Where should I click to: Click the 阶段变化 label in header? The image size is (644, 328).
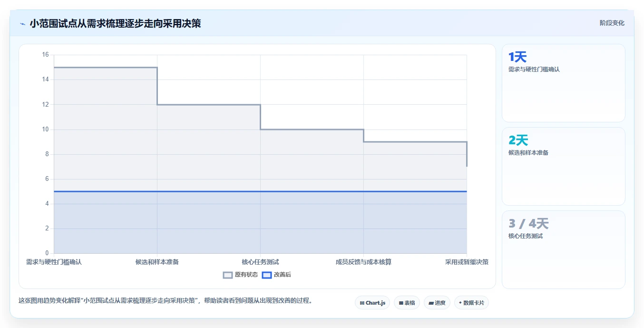pyautogui.click(x=612, y=23)
